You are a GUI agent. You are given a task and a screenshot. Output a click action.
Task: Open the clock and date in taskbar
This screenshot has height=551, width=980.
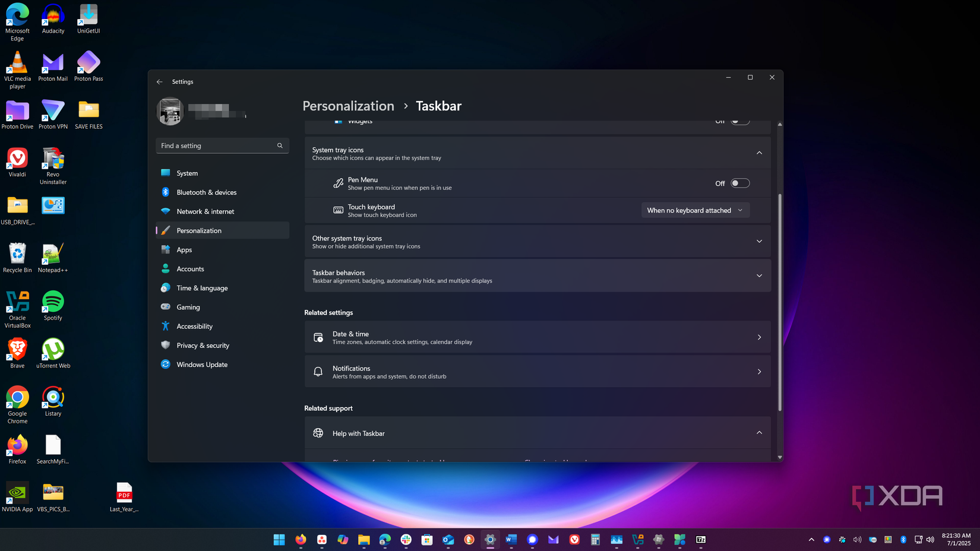pyautogui.click(x=956, y=539)
